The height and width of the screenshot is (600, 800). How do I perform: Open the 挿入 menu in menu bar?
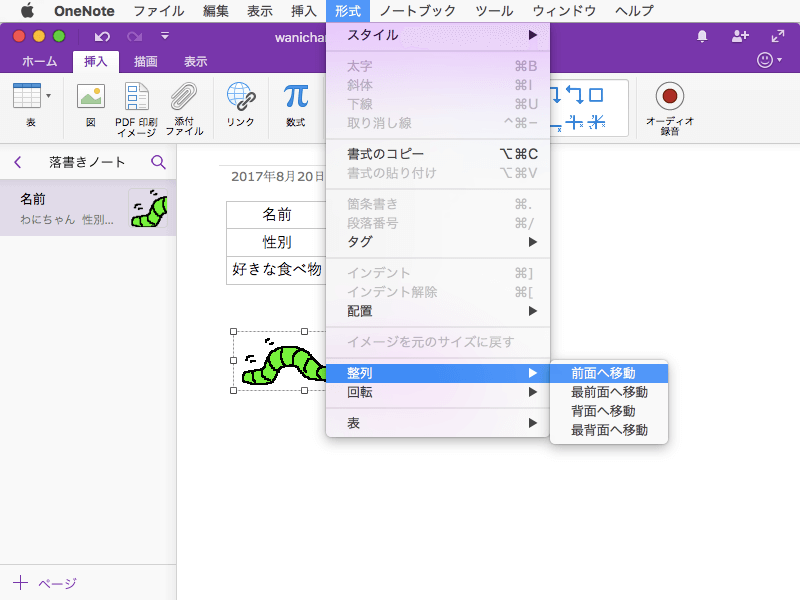304,11
